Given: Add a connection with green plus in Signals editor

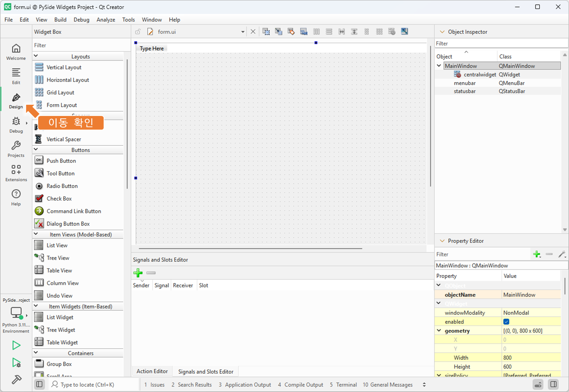Looking at the screenshot, I should tap(138, 273).
